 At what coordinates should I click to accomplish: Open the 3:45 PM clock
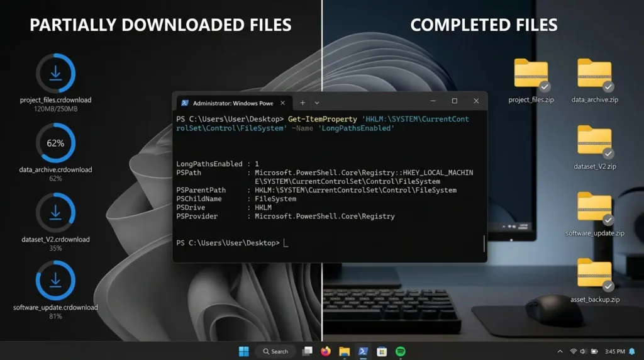tap(615, 351)
